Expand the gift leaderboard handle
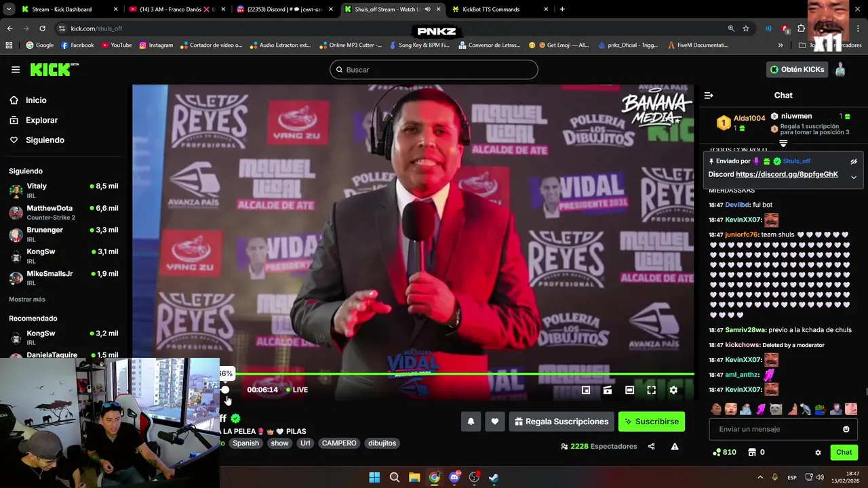The image size is (868, 488). click(x=783, y=144)
